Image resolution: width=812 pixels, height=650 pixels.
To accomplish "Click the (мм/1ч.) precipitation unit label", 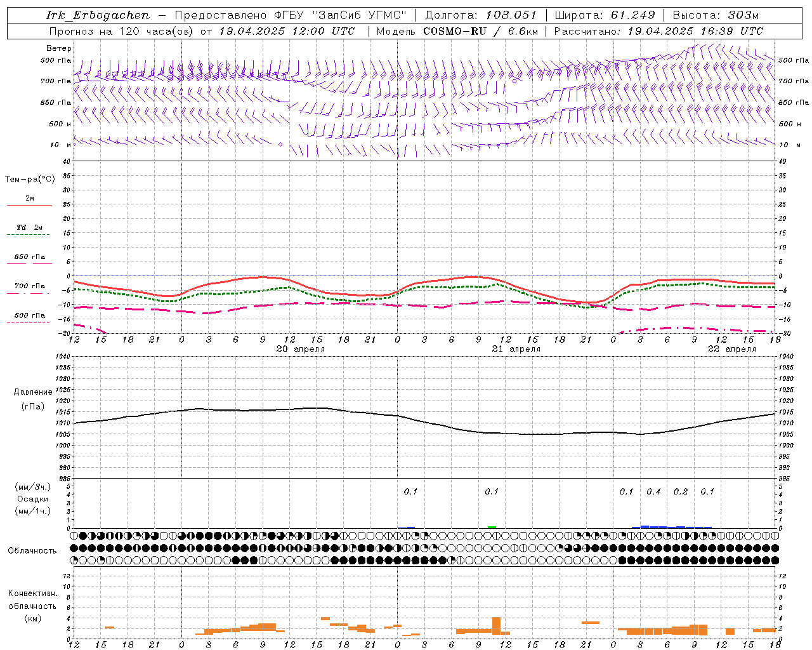I will coord(33,511).
